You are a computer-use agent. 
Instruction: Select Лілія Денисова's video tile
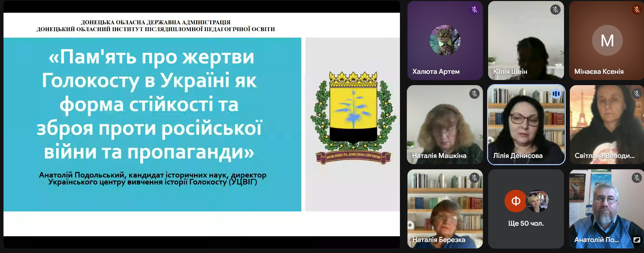526,125
